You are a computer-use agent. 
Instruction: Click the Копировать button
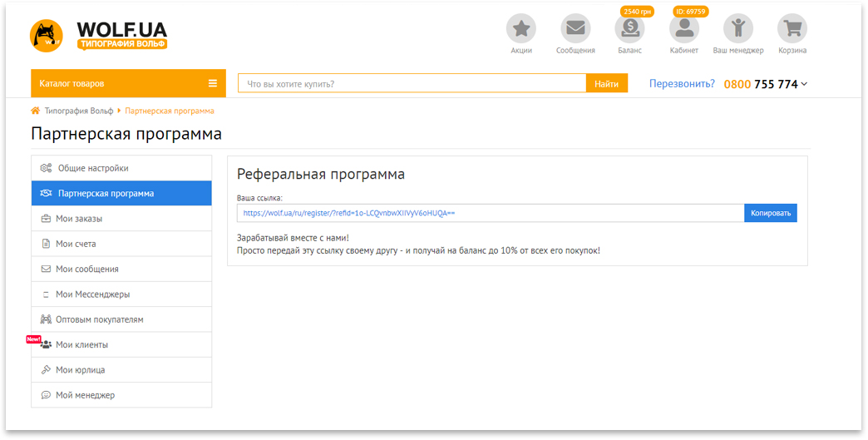tap(771, 213)
